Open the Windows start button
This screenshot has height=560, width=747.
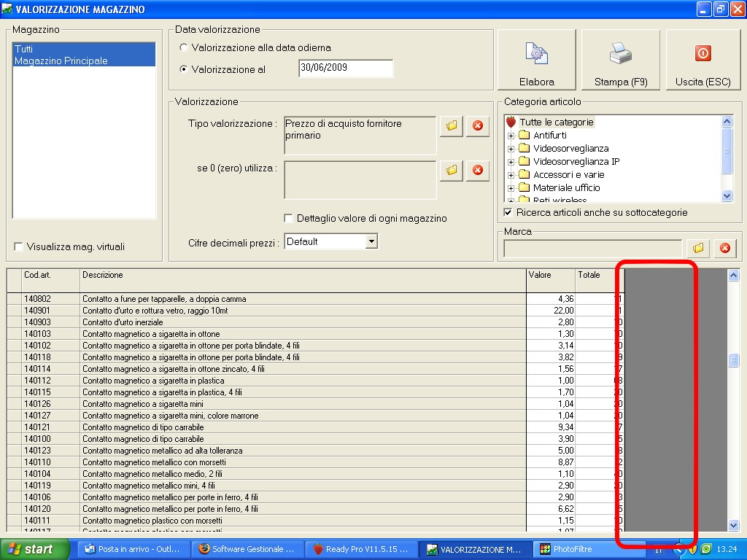(x=34, y=549)
